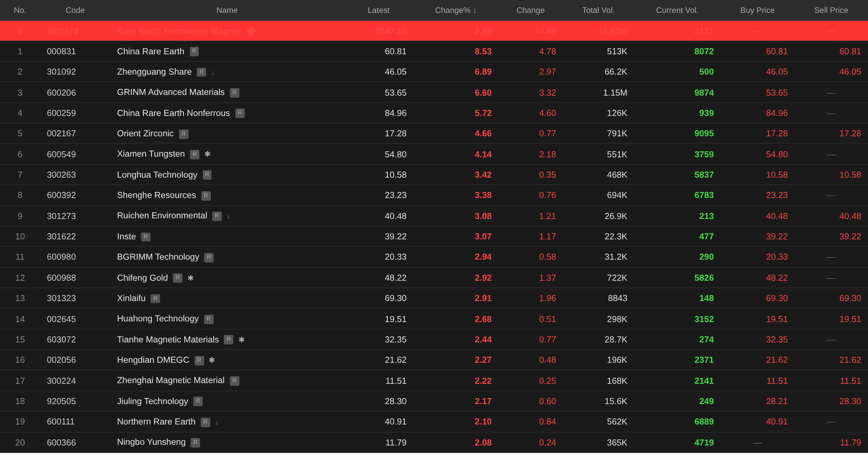868x457 pixels.
Task: Select the Xiamen Tungsten stock name
Action: coord(151,154)
